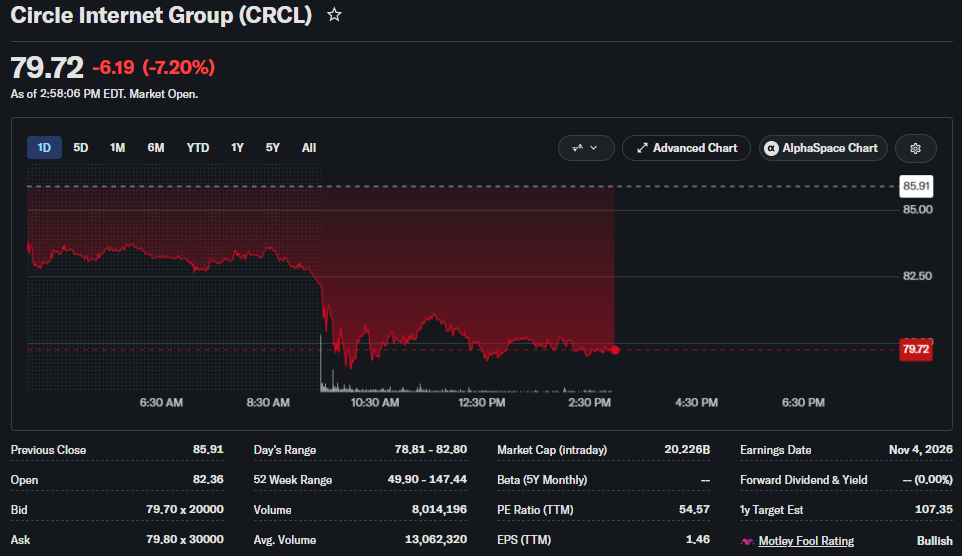Expand the compare chart type dropdown
The width and height of the screenshot is (962, 556).
pos(586,148)
